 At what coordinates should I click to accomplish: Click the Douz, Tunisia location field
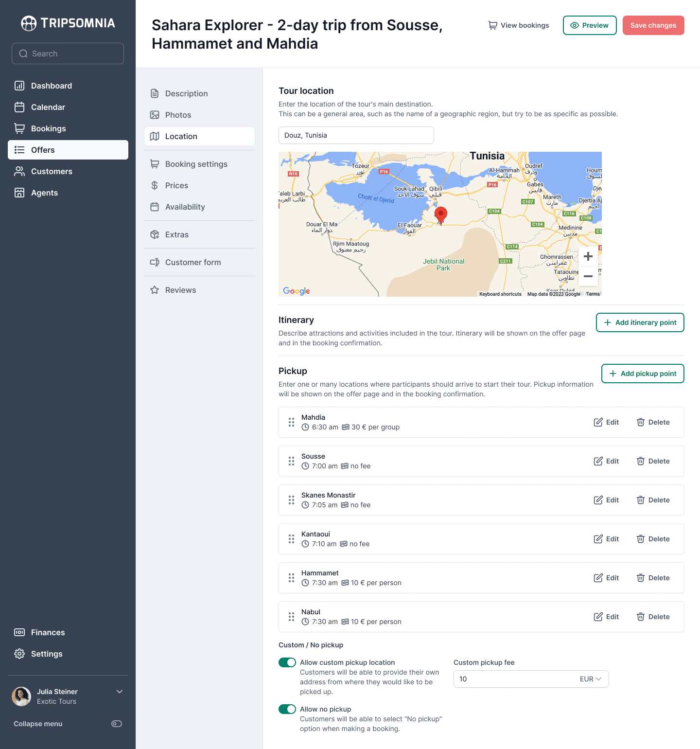(356, 135)
